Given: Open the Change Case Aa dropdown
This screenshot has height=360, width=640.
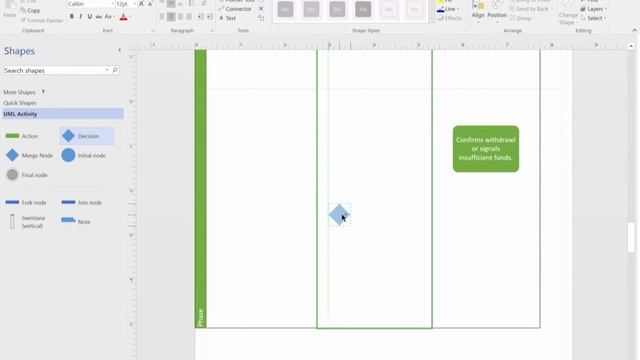Looking at the screenshot, I should pyautogui.click(x=109, y=17).
